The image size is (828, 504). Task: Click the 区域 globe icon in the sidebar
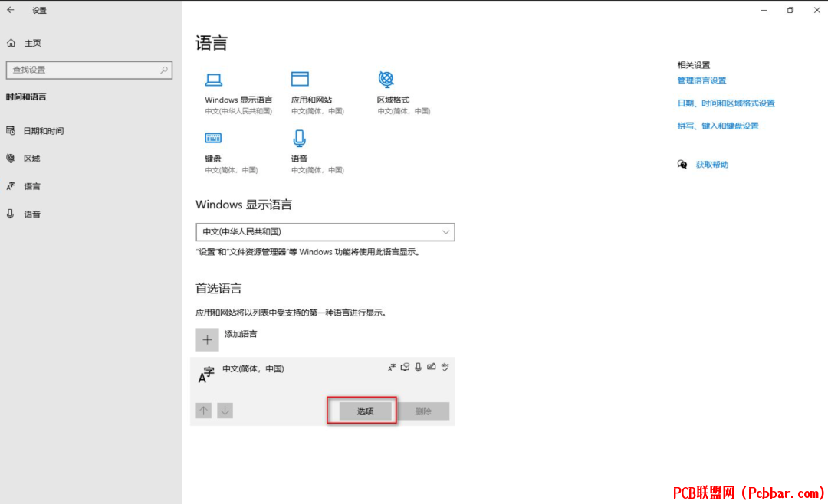pyautogui.click(x=11, y=159)
